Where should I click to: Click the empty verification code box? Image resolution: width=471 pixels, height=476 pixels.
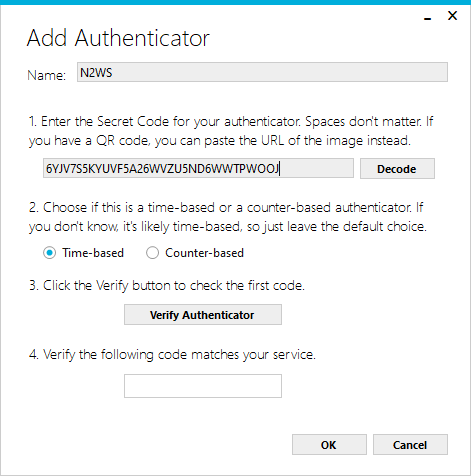point(203,386)
